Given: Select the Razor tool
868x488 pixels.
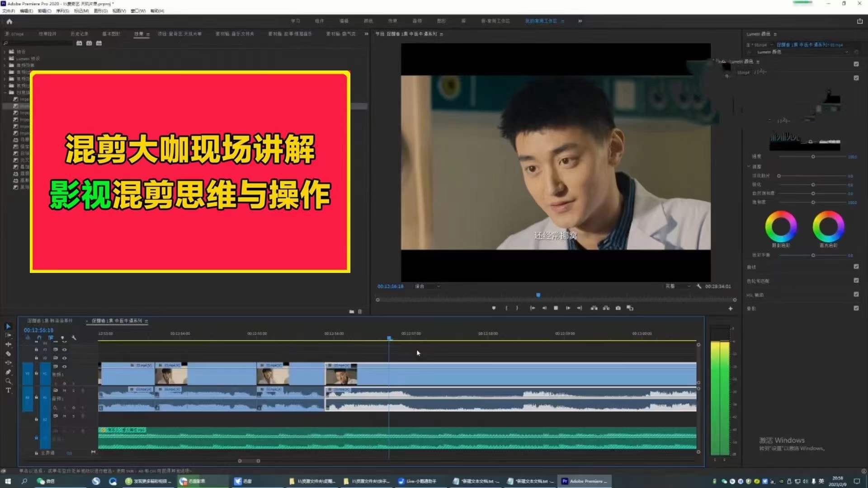Looking at the screenshot, I should pyautogui.click(x=8, y=354).
